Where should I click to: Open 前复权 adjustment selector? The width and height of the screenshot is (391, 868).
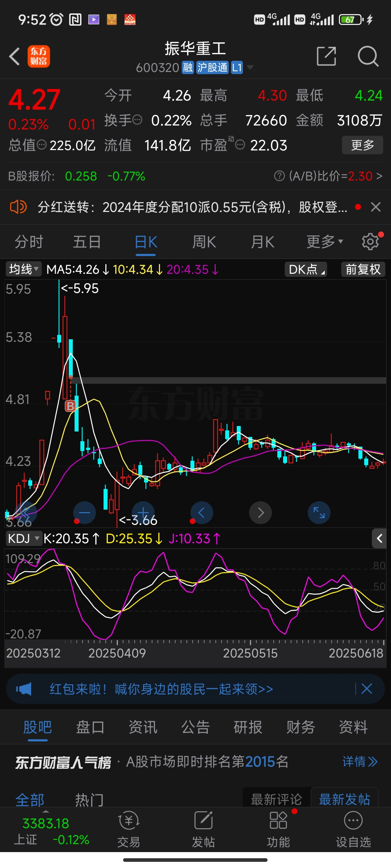pos(363,269)
